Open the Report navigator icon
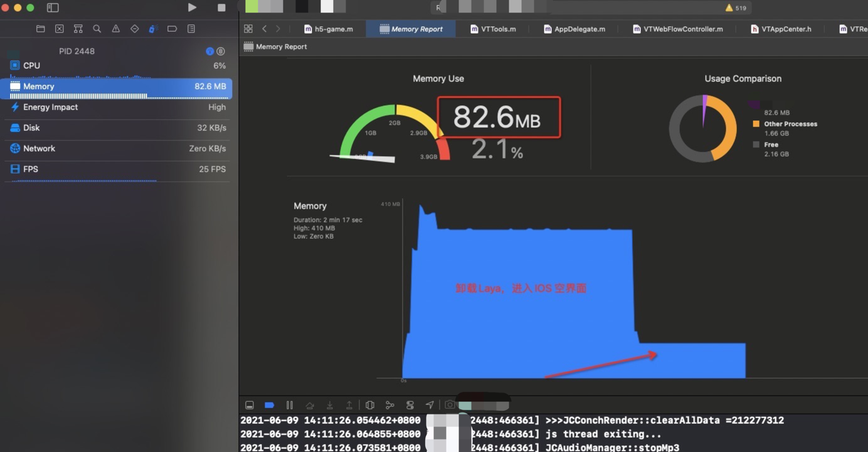This screenshot has height=452, width=868. tap(191, 29)
